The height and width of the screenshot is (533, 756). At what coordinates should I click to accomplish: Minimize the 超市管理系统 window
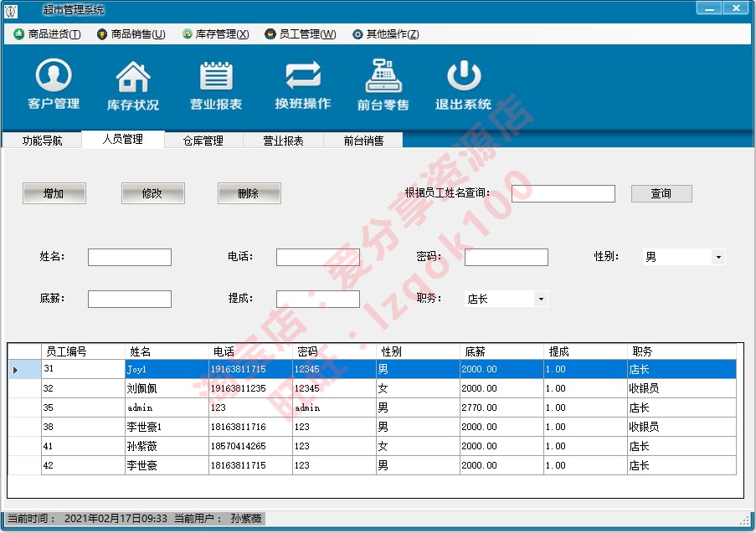[709, 8]
